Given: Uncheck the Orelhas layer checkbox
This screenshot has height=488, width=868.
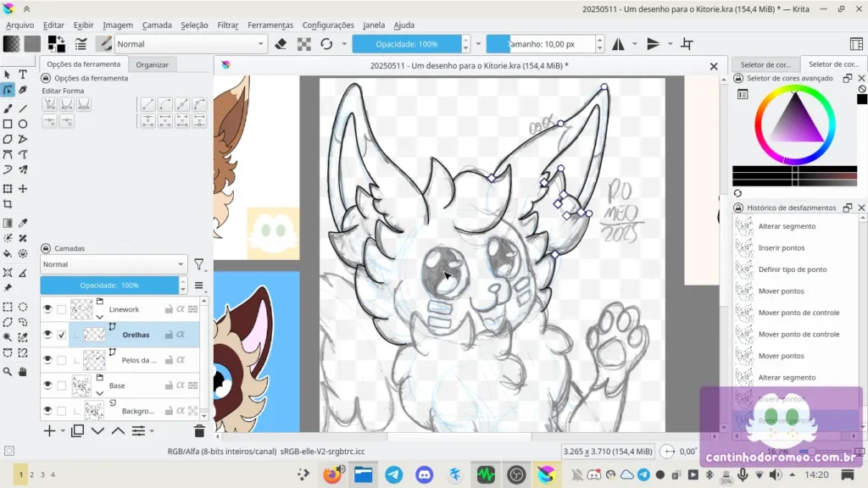Looking at the screenshot, I should point(61,335).
